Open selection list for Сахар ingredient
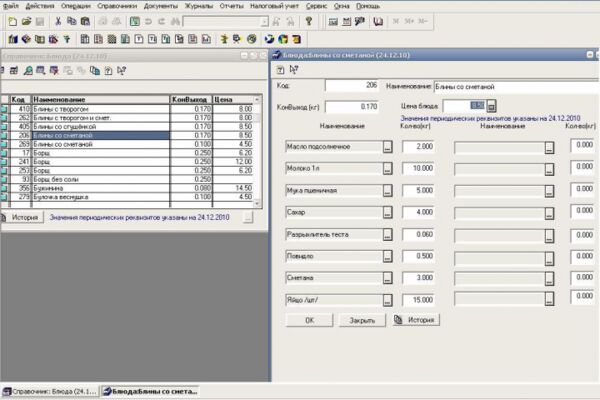 388,212
